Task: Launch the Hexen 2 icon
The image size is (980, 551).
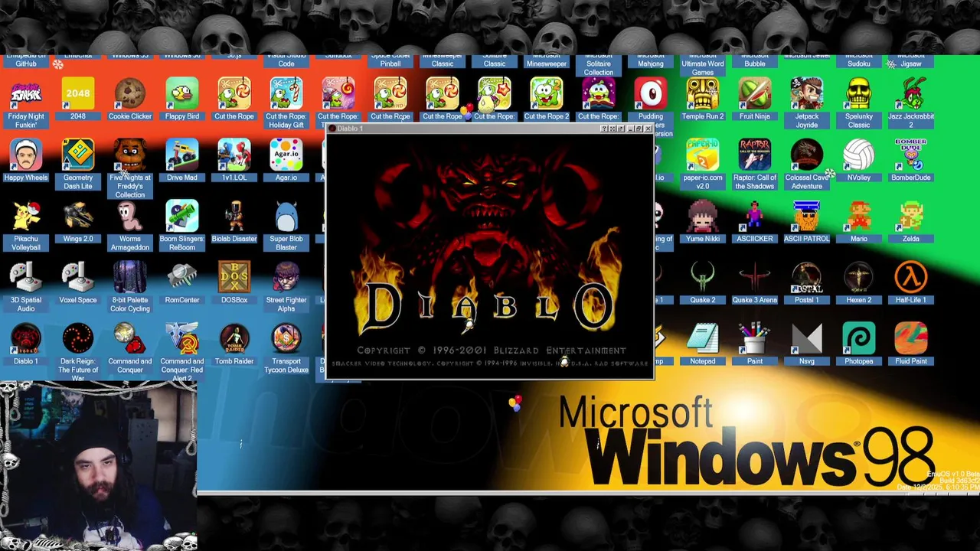Action: tap(859, 278)
